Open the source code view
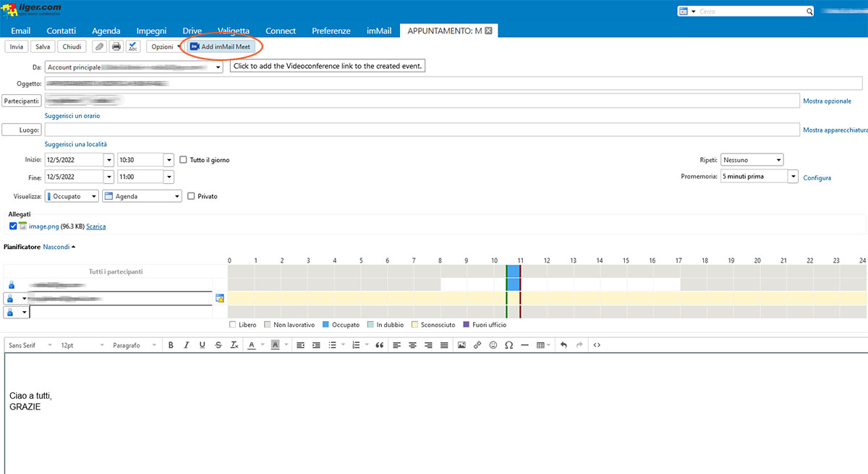868x474 pixels. coord(597,345)
